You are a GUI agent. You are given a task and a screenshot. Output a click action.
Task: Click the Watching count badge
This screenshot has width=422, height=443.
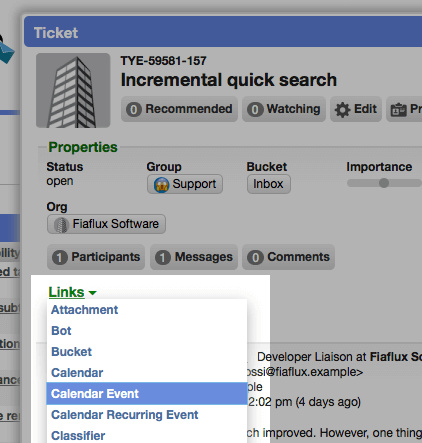[255, 109]
